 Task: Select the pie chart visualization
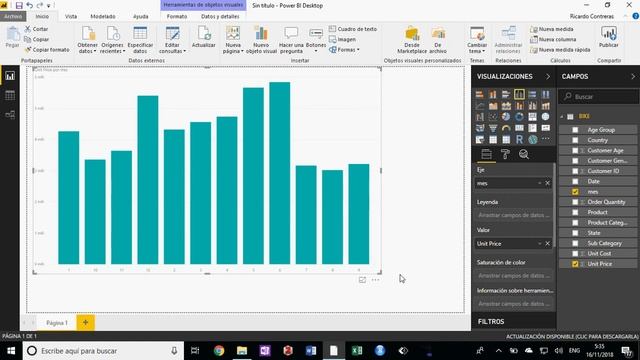click(506, 117)
